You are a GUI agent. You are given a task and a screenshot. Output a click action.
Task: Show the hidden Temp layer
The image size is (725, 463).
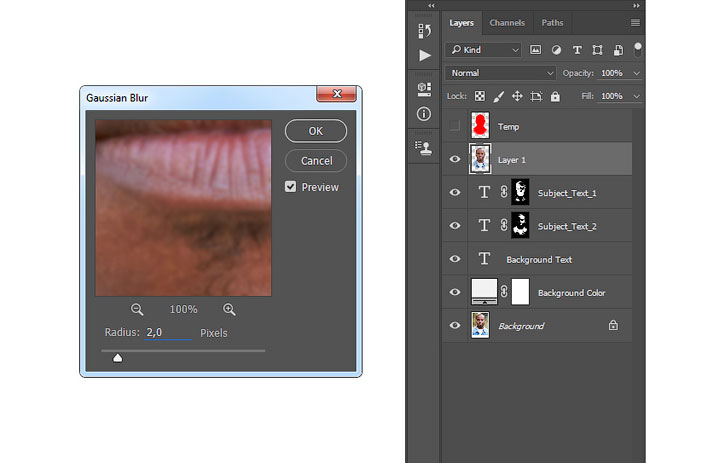point(455,125)
